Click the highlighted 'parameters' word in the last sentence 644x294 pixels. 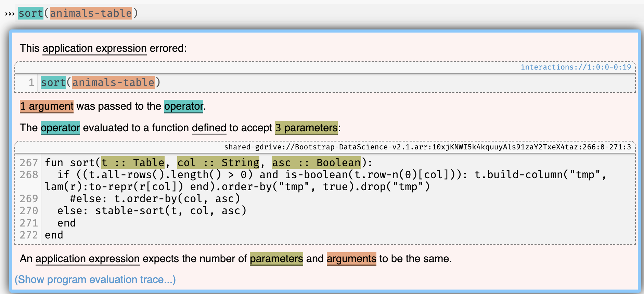(x=276, y=259)
